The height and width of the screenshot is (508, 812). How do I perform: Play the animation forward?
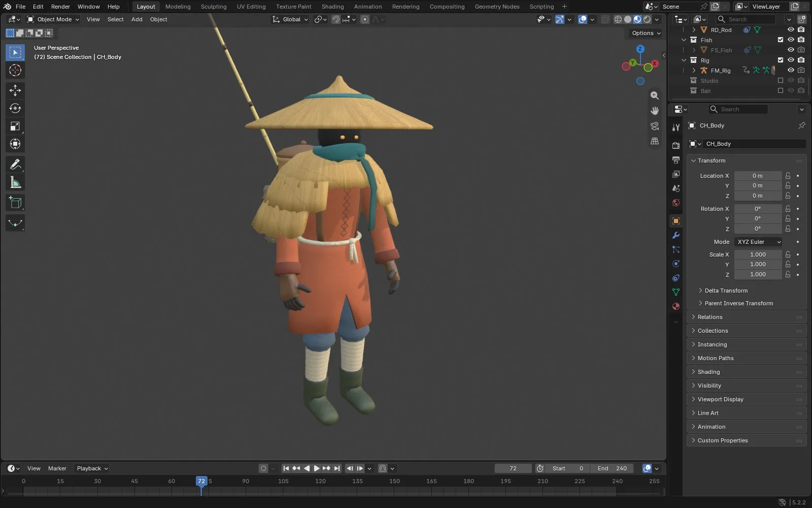pos(317,468)
